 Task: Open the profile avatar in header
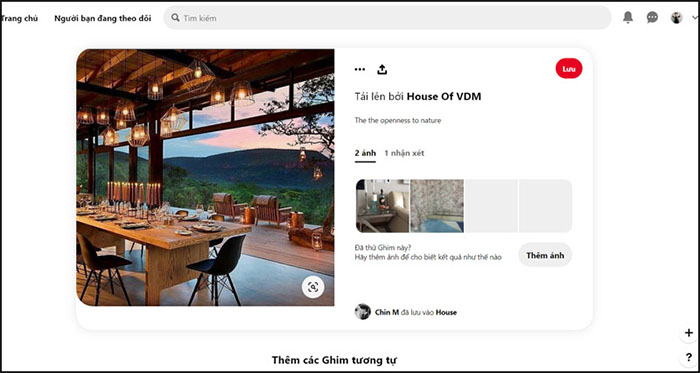[x=676, y=17]
